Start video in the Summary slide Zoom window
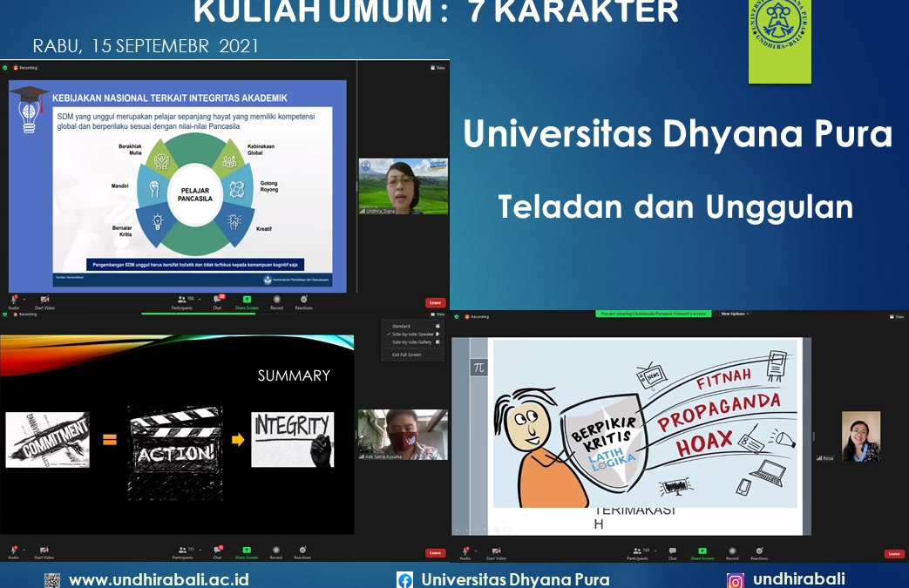 [x=44, y=552]
